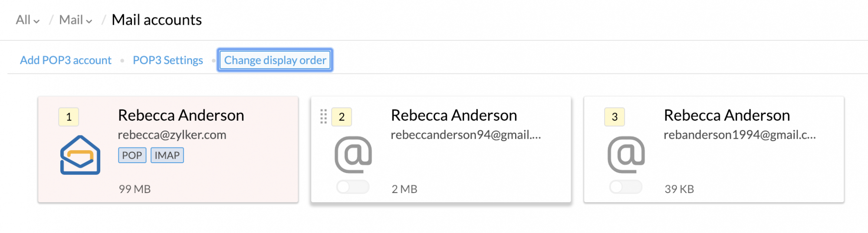The width and height of the screenshot is (868, 233).
Task: Click the Zoho Mail envelope icon
Action: [x=80, y=155]
